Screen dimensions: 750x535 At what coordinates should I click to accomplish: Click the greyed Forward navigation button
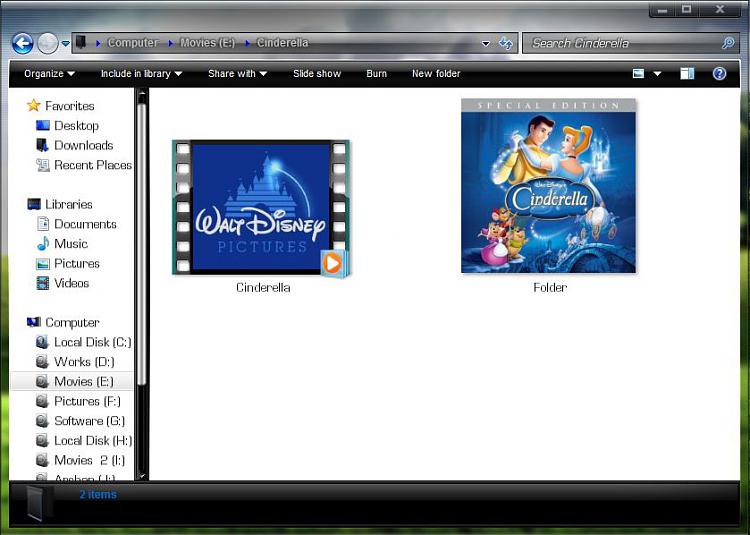click(x=48, y=44)
